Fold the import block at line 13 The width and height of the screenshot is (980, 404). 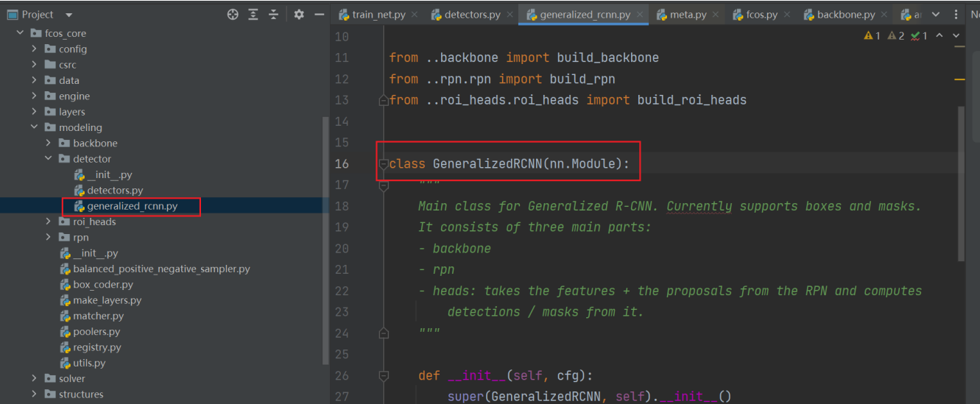pyautogui.click(x=383, y=101)
